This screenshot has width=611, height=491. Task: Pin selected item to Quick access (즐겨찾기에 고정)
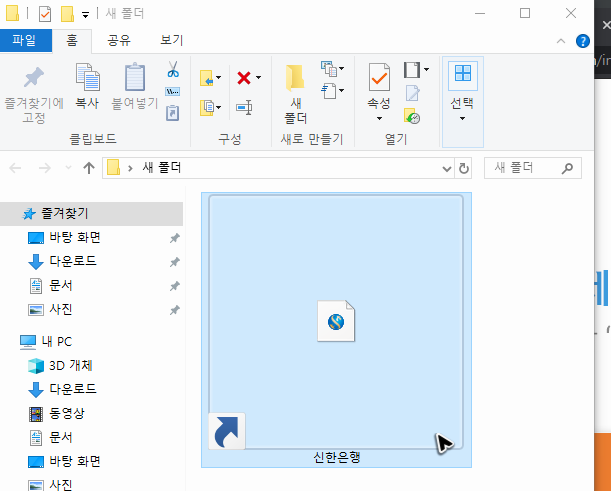click(x=34, y=94)
